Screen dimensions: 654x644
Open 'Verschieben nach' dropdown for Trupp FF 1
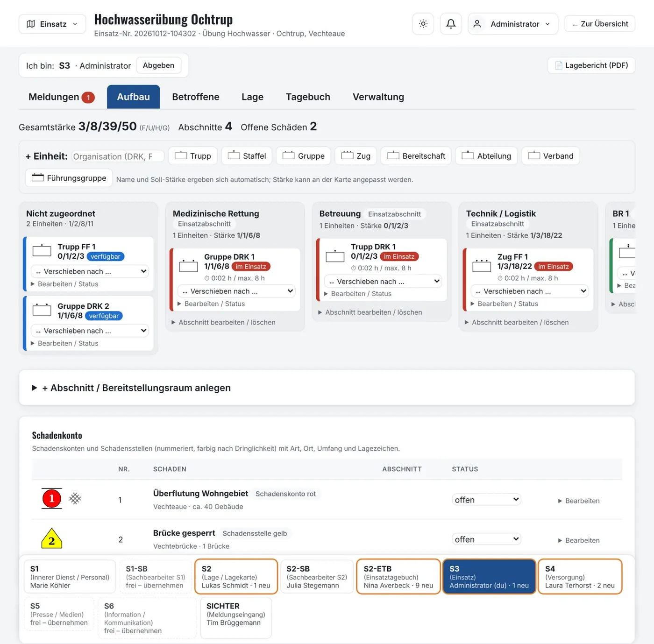tap(90, 271)
